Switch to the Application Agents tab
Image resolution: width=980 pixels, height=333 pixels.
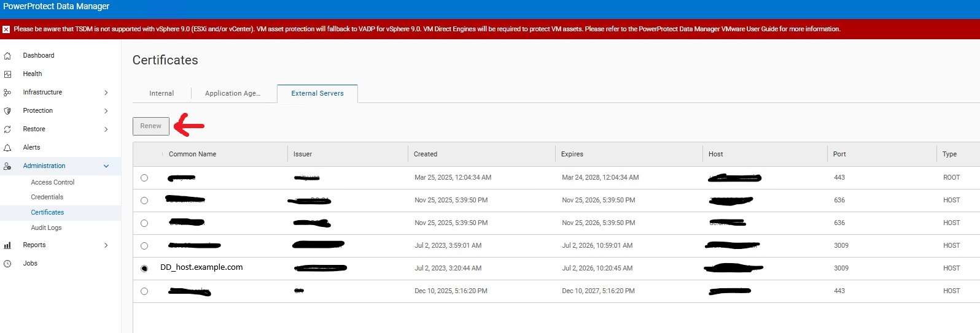tap(233, 93)
